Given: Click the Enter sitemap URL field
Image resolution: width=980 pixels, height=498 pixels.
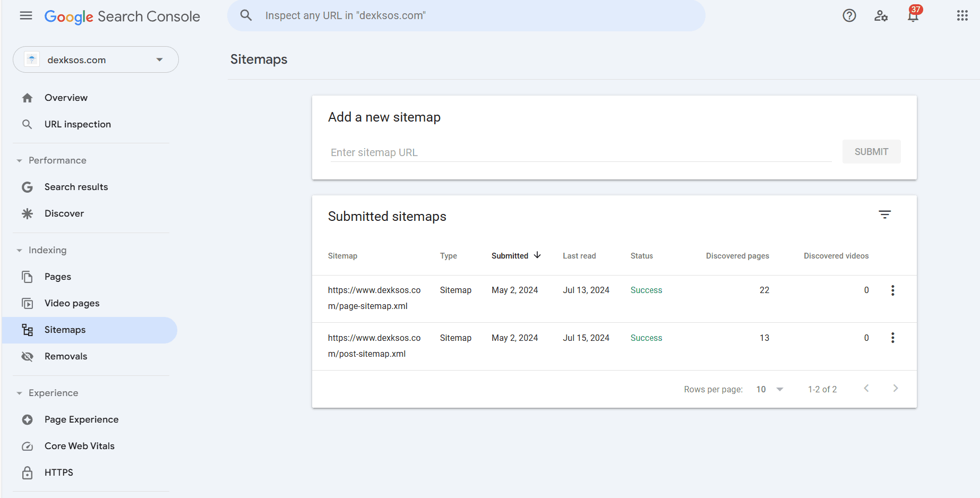Looking at the screenshot, I should (581, 152).
